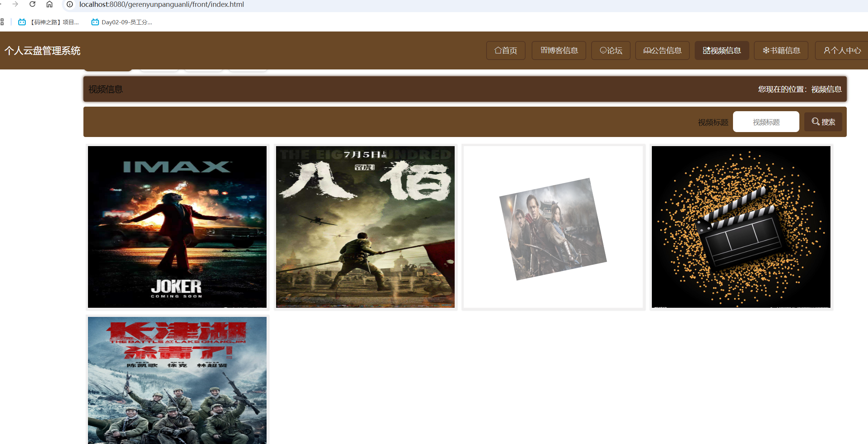Open the bookmarks apps grid icon
The image size is (868, 444).
point(2,22)
